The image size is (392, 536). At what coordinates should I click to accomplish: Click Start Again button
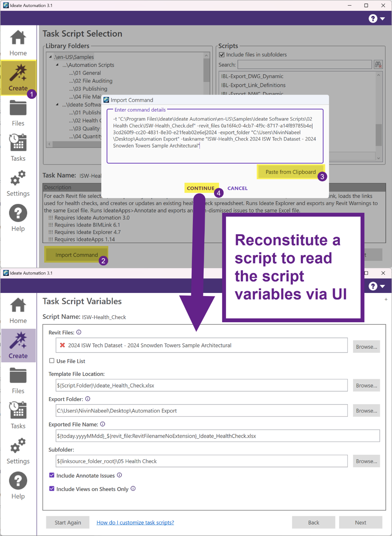[x=68, y=522]
